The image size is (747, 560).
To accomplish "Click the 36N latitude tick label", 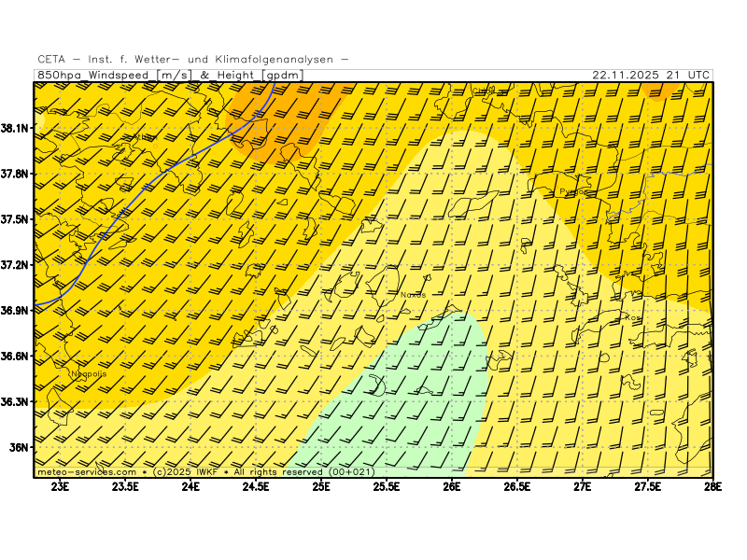I will 21,448.
